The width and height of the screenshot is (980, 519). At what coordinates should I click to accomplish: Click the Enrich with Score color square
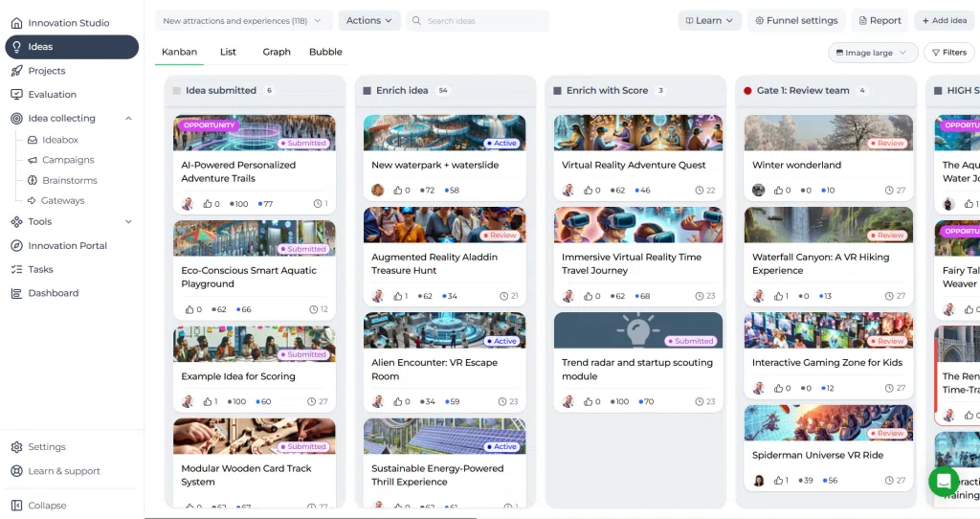[x=557, y=91]
